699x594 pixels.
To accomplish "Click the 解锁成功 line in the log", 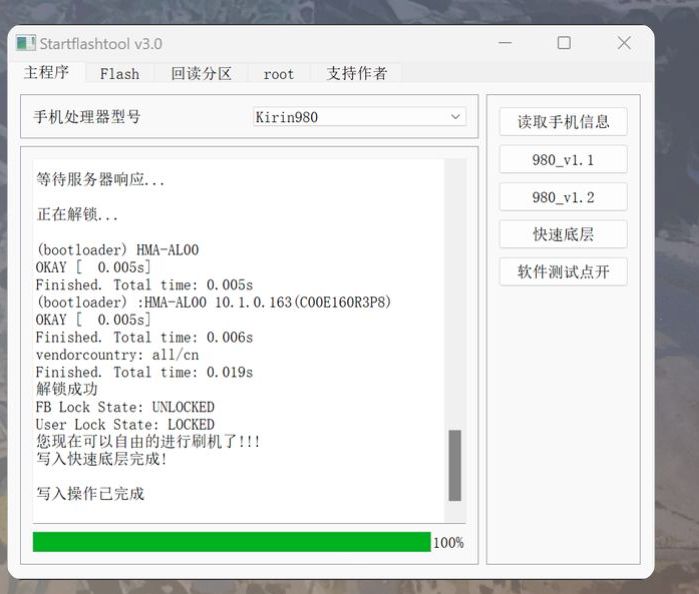I will click(67, 389).
